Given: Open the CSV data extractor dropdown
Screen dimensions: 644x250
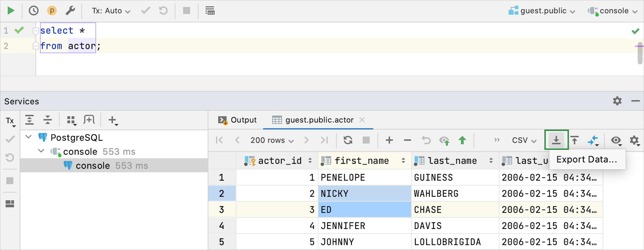Looking at the screenshot, I should pos(524,140).
